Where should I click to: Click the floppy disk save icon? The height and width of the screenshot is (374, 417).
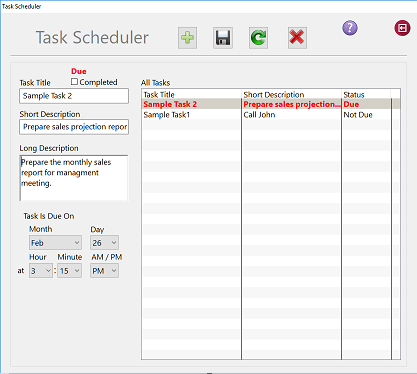223,38
